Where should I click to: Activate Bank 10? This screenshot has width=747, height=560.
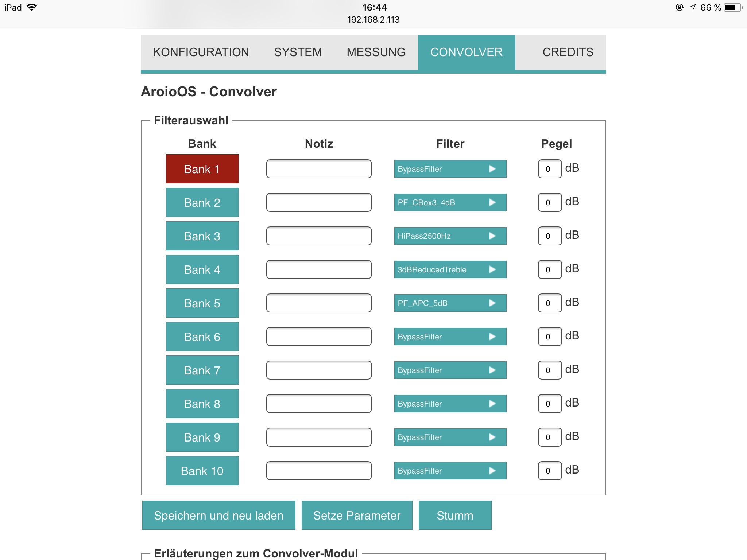(202, 471)
